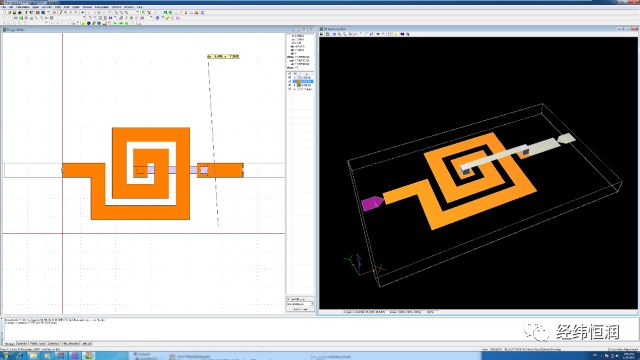Click the blue globe icon in third toolbar row
Screen dimensions: 640x360
pos(89,23)
